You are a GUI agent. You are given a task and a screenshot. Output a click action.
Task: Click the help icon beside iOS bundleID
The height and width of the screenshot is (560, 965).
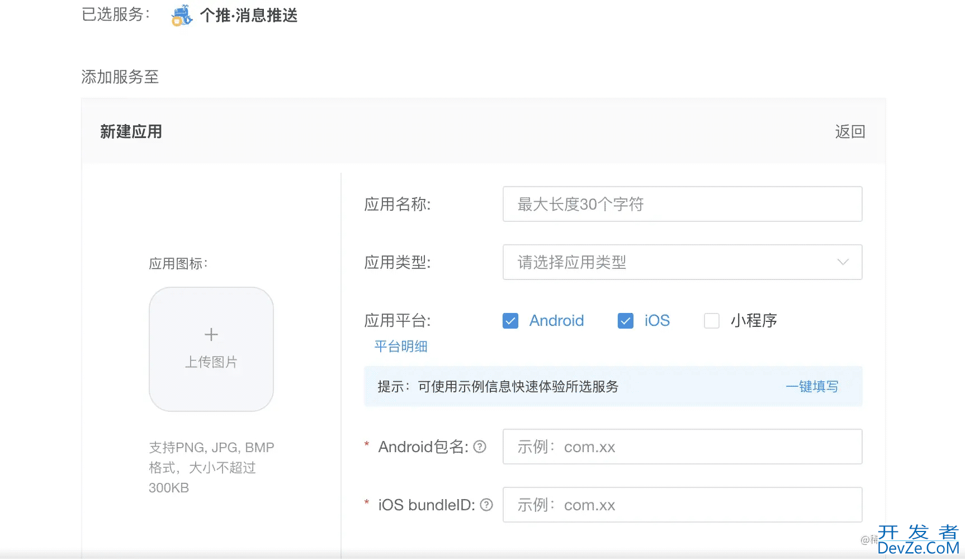coord(486,505)
